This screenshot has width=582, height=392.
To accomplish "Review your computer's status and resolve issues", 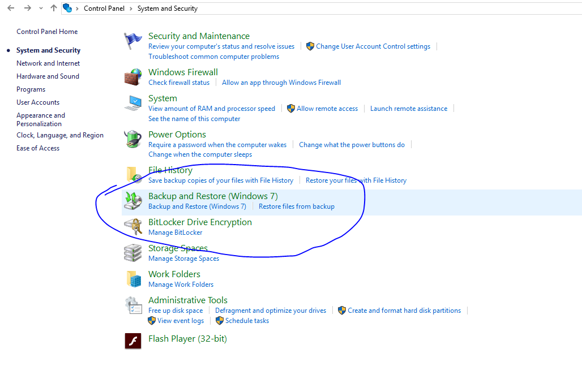I will 221,46.
